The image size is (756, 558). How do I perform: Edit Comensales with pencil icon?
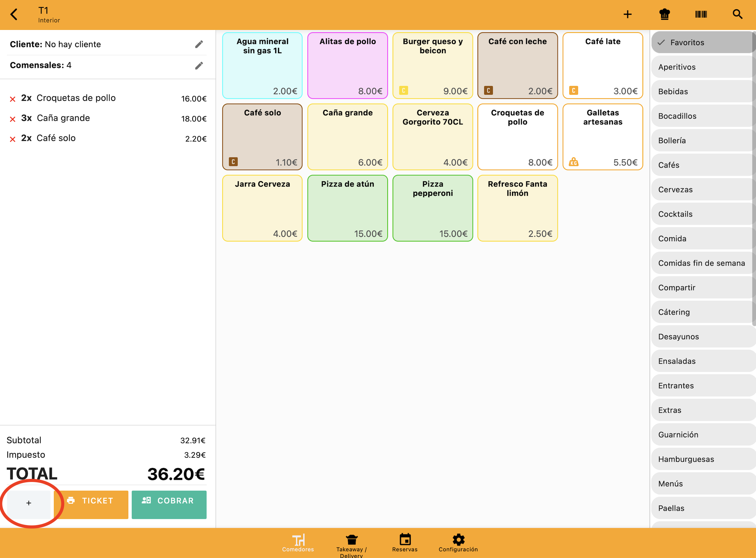pyautogui.click(x=199, y=65)
